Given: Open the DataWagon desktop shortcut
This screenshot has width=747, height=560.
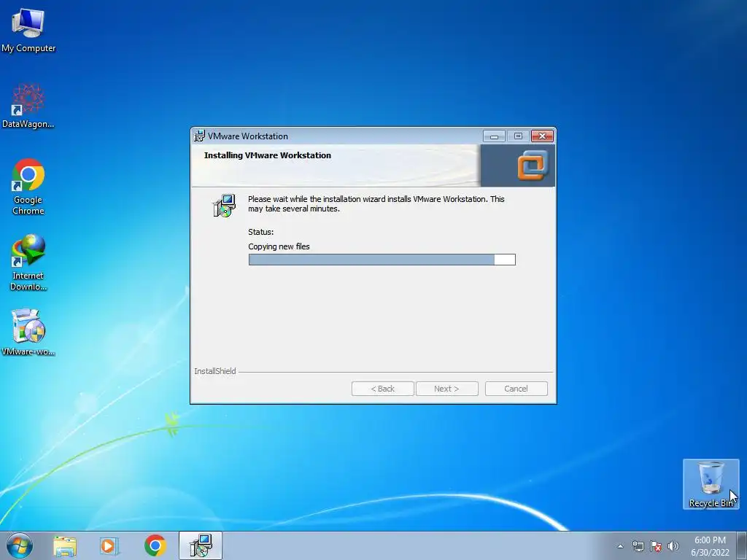Looking at the screenshot, I should tap(28, 106).
